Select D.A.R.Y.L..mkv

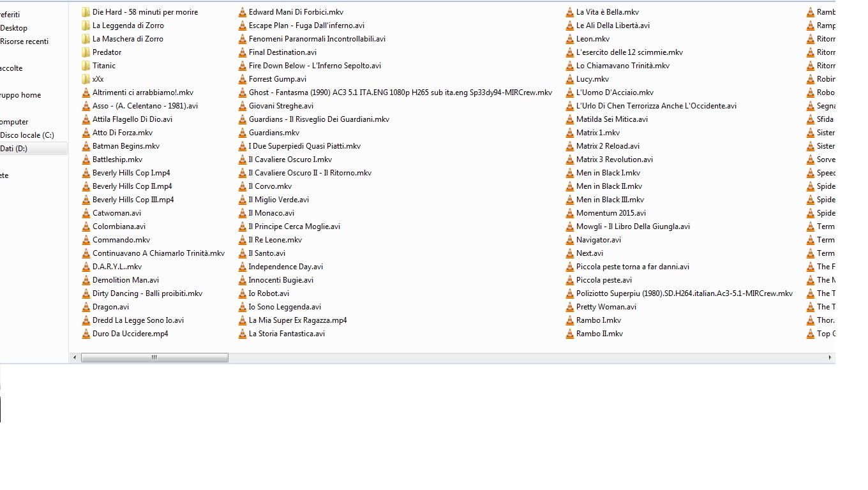pos(117,267)
